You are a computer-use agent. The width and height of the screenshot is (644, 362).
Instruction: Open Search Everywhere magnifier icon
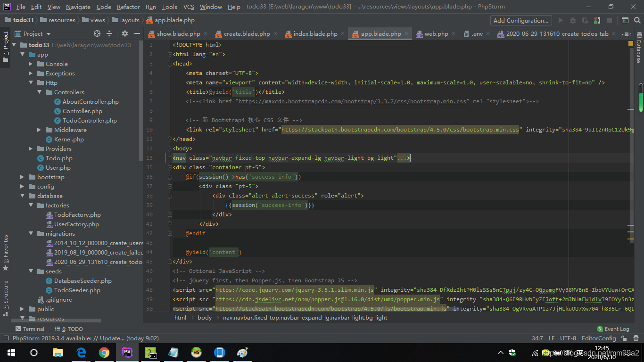click(637, 20)
